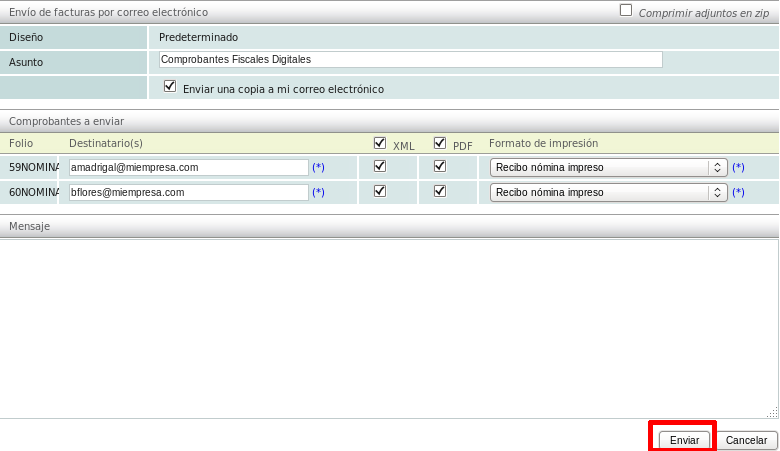780x451 pixels.
Task: Click (*) link next to first format dropdown
Action: click(x=738, y=167)
